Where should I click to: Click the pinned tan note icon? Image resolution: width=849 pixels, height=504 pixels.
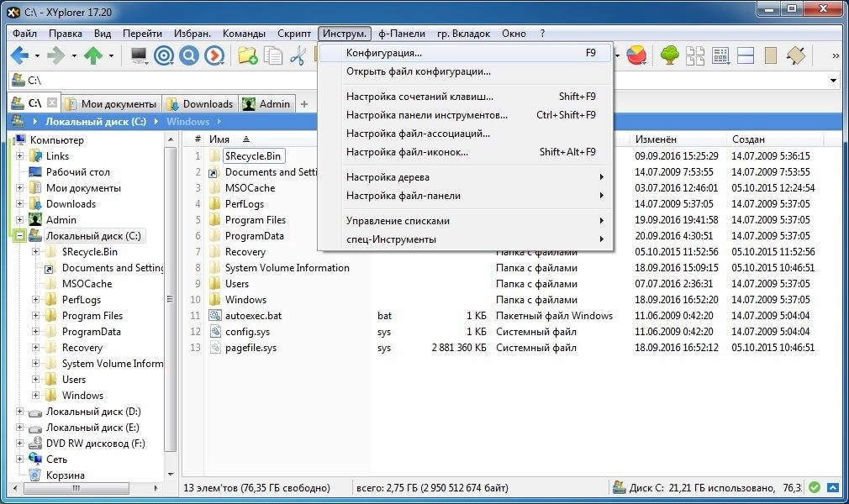click(796, 55)
